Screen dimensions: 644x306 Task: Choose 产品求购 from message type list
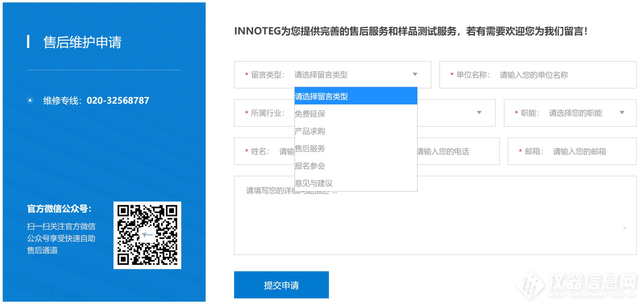pyautogui.click(x=356, y=131)
